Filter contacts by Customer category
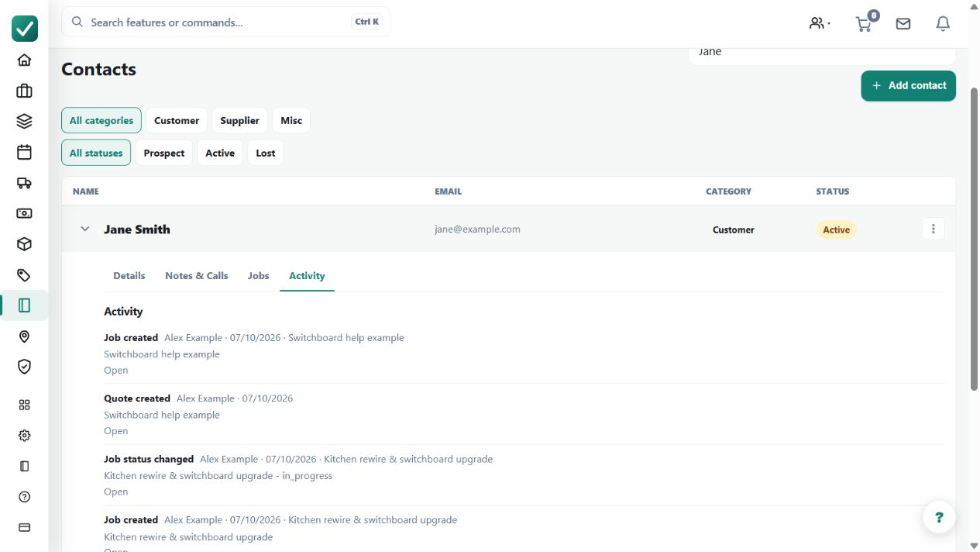This screenshot has width=980, height=552. coord(177,120)
